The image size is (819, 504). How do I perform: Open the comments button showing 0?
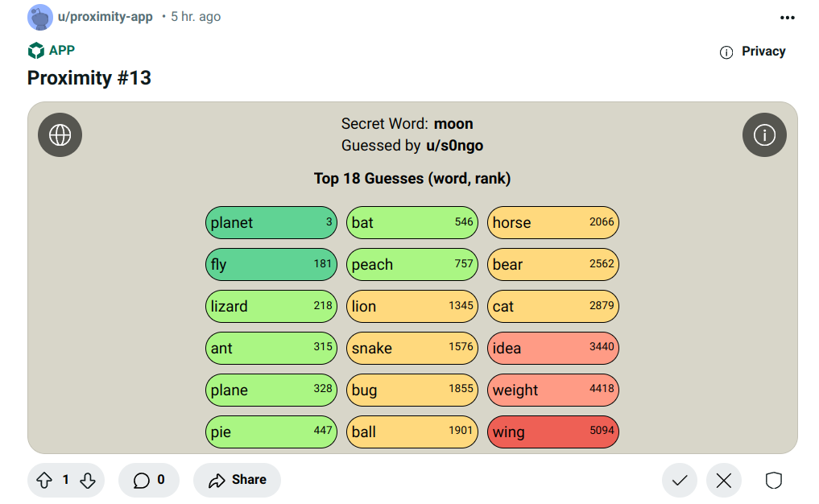[x=149, y=481]
